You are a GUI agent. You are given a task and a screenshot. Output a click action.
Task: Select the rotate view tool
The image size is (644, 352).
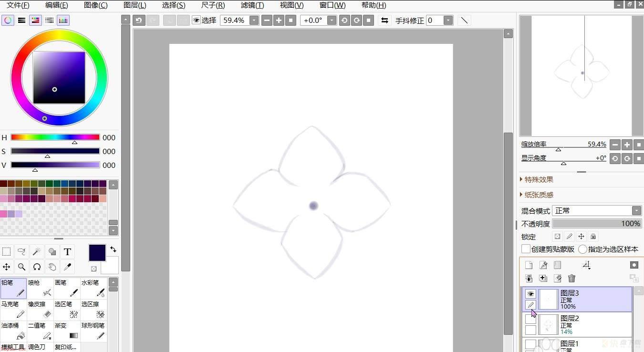tap(37, 267)
